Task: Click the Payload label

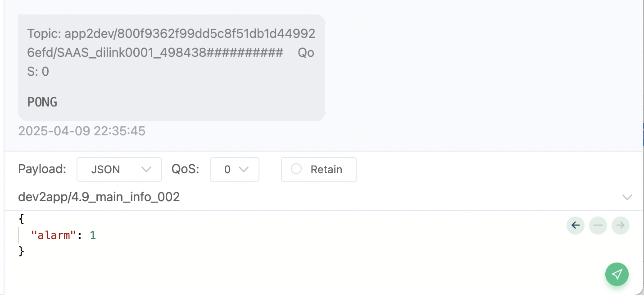Action: (42, 169)
